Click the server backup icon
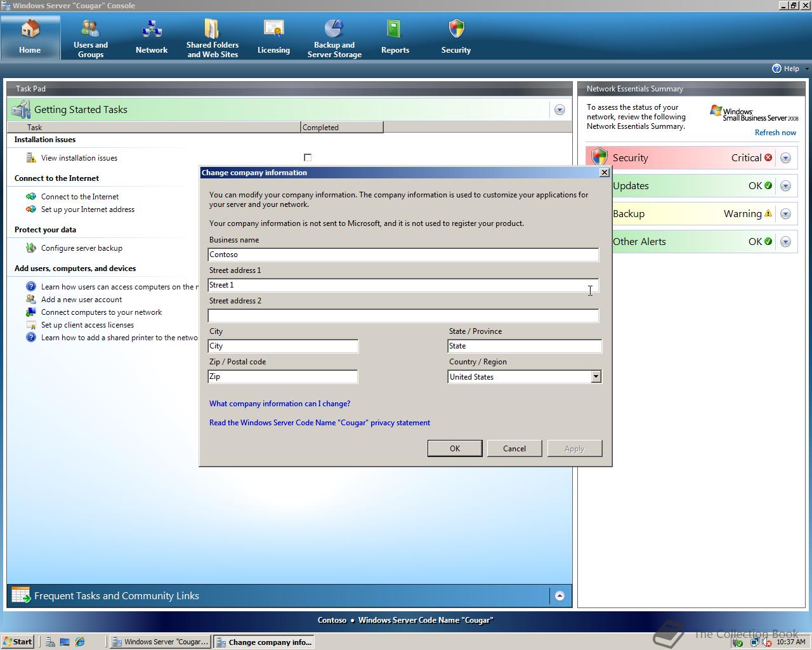 coord(31,248)
